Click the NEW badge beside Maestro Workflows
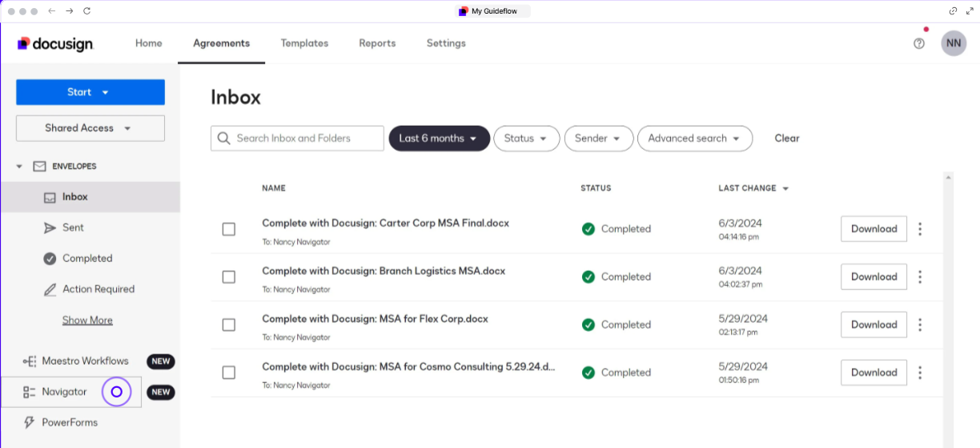980x448 pixels. (161, 361)
